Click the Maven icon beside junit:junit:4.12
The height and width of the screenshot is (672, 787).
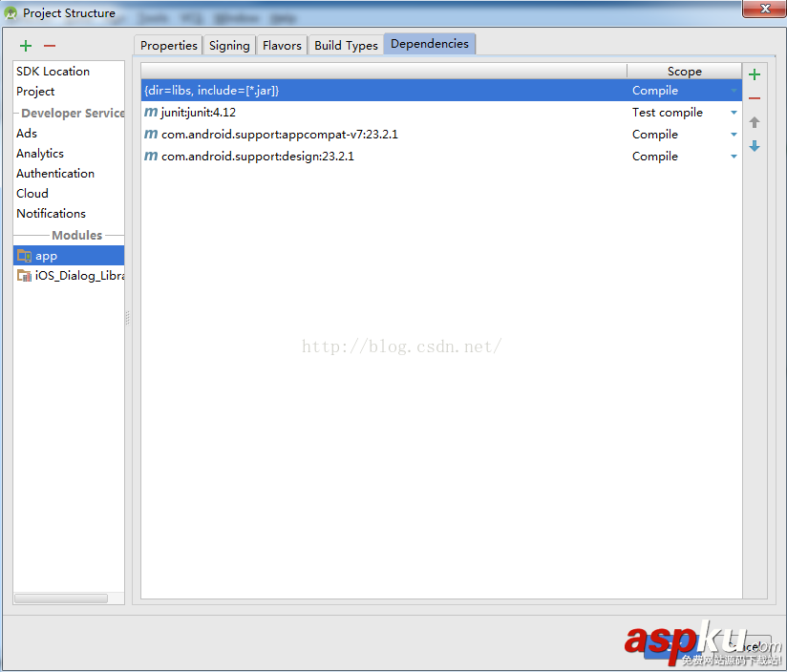151,112
